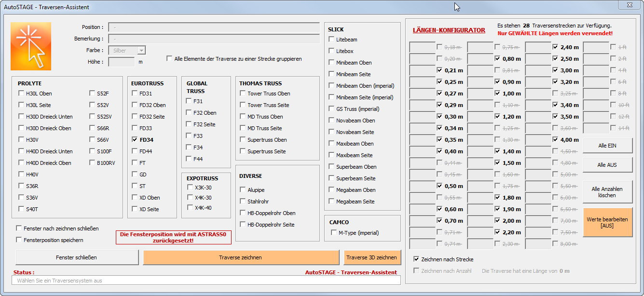Click the Traverse 3D zeichnen button
The image size is (644, 296).
pyautogui.click(x=372, y=257)
